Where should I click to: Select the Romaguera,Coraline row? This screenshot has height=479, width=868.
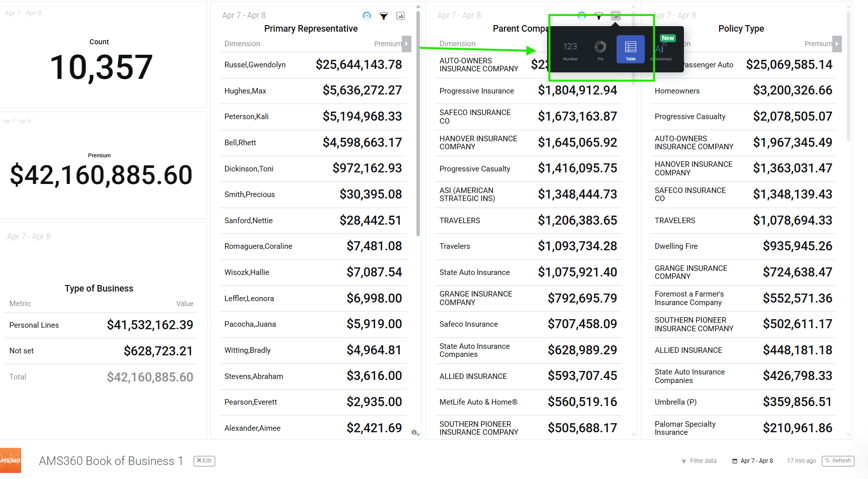(x=313, y=246)
